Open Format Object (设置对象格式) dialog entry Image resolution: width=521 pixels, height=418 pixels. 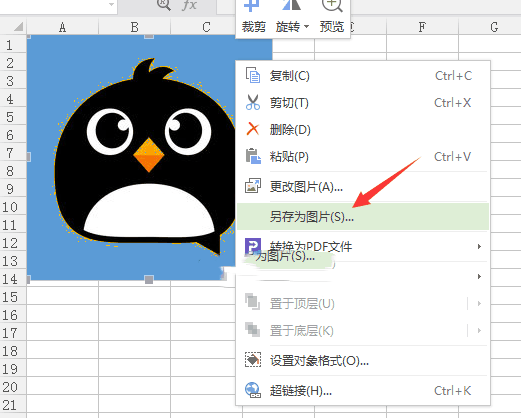[363, 361]
